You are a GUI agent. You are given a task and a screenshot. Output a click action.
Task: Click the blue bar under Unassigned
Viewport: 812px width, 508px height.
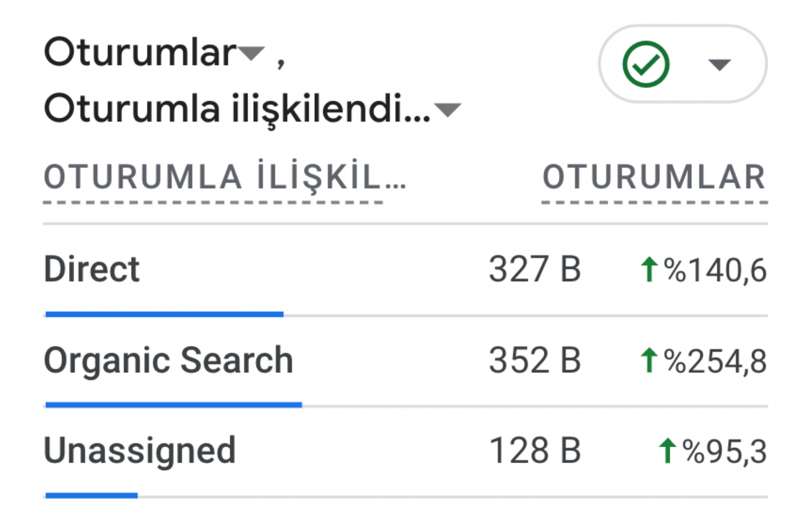pos(91,496)
